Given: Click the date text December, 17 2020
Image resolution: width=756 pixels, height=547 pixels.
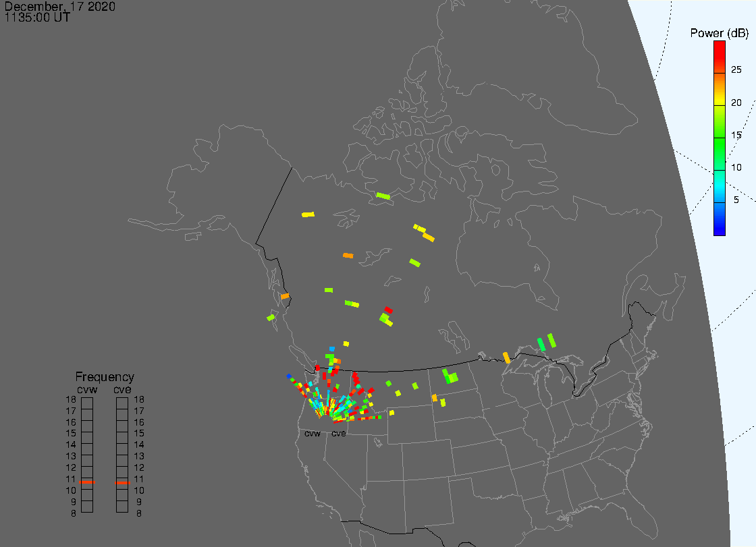Looking at the screenshot, I should 60,6.
